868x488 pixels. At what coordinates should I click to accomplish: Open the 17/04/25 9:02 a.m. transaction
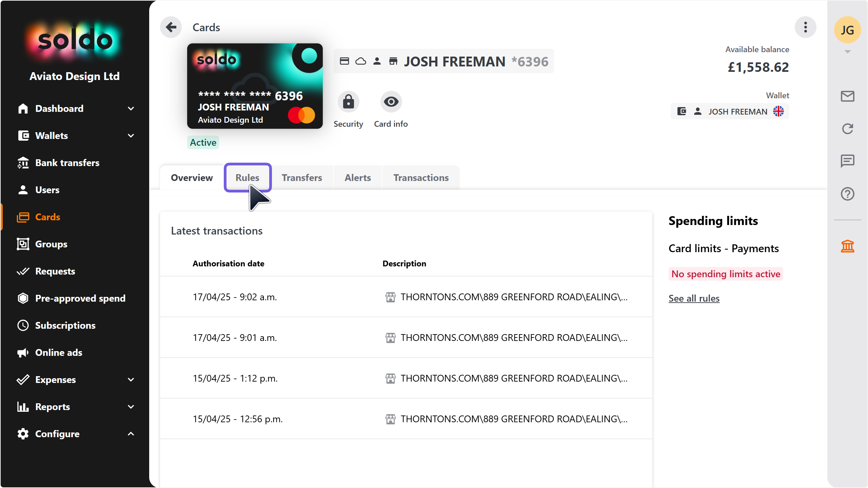[406, 297]
